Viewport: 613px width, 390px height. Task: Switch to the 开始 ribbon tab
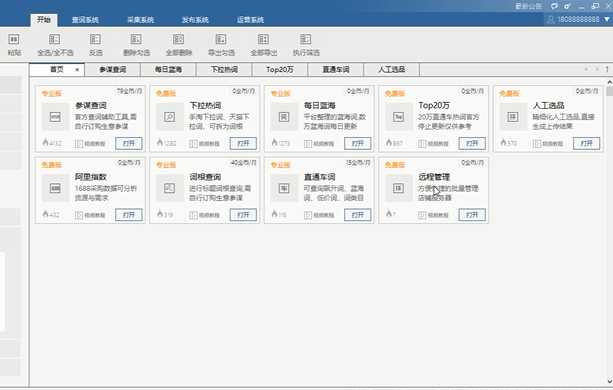(x=44, y=20)
